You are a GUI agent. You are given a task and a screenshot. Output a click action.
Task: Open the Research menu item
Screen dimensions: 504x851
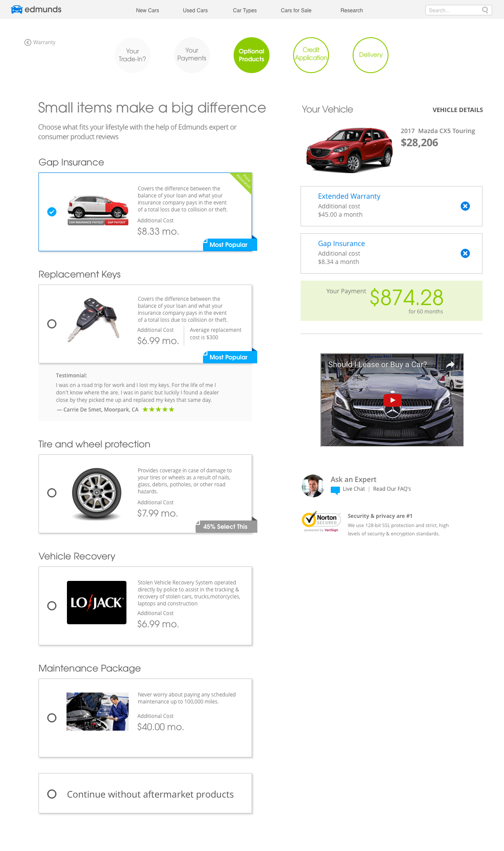coord(352,11)
